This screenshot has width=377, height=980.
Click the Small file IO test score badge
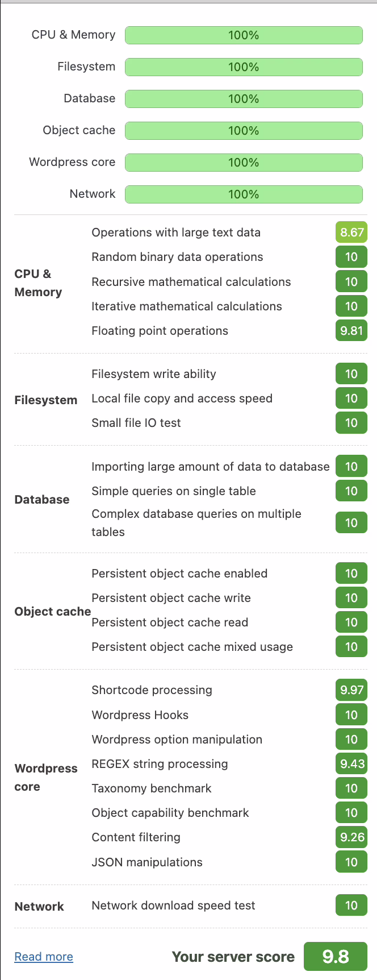[351, 423]
